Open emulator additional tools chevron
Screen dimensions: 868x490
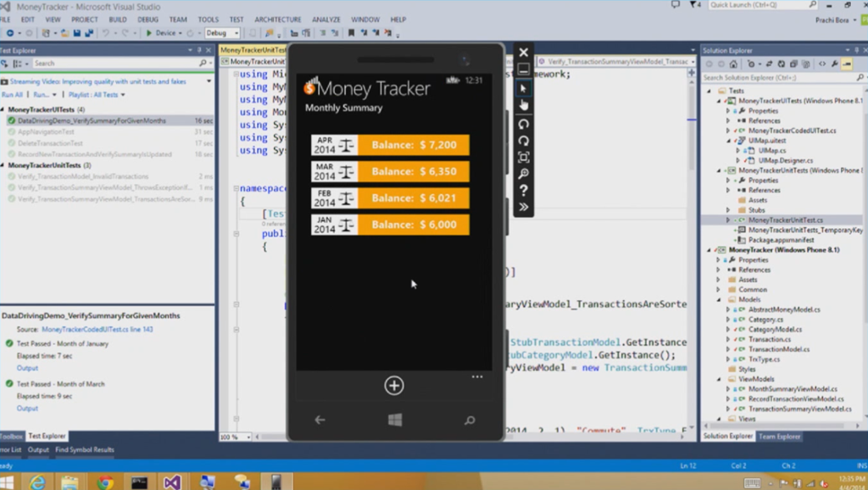[523, 207]
